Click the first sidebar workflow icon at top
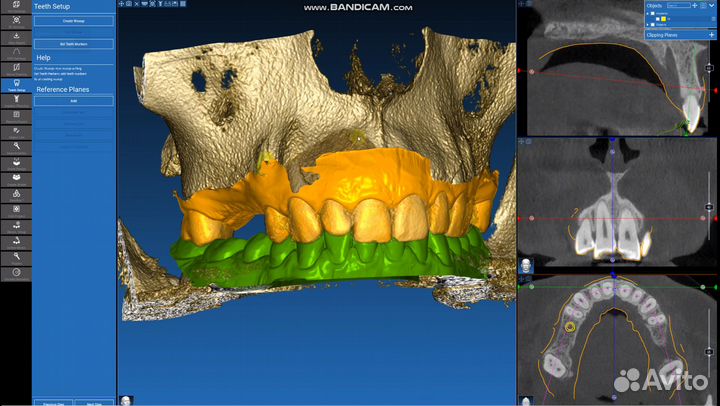Image resolution: width=720 pixels, height=406 pixels. pyautogui.click(x=15, y=5)
